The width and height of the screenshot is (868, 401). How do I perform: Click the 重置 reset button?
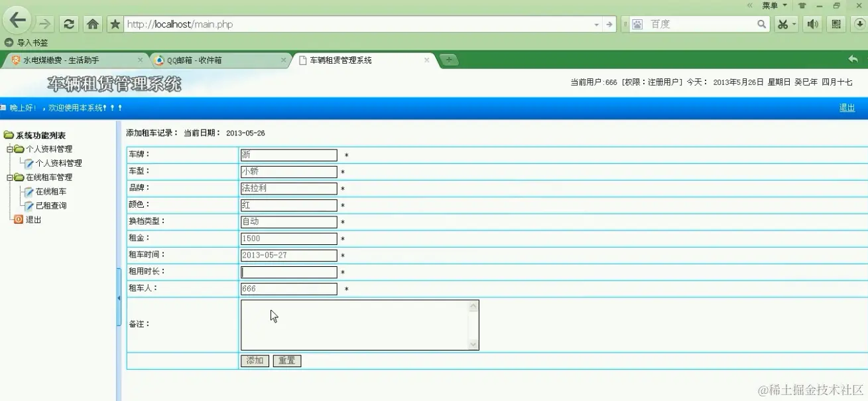(287, 361)
